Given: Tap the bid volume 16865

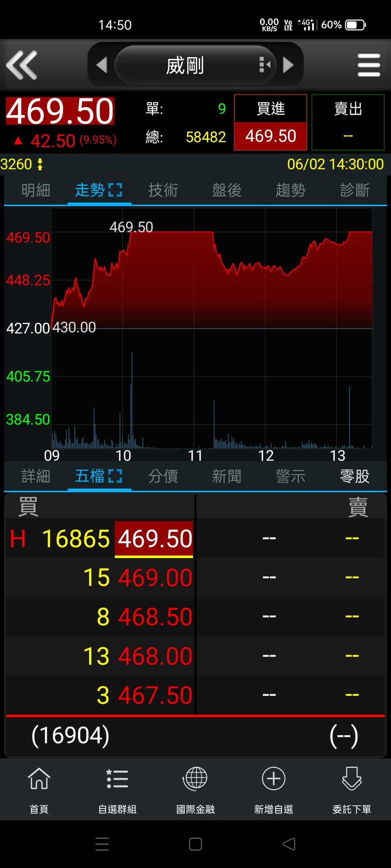Looking at the screenshot, I should coord(76,539).
